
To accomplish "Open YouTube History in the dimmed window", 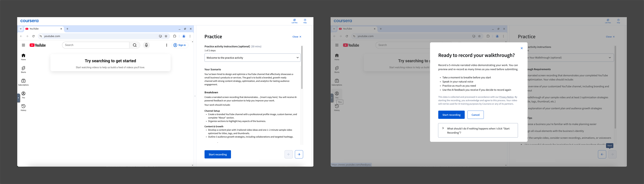I will (337, 108).
